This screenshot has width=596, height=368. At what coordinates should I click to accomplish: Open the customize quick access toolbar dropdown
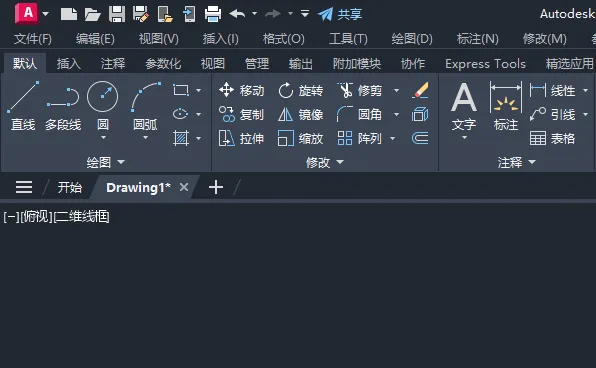coord(305,14)
